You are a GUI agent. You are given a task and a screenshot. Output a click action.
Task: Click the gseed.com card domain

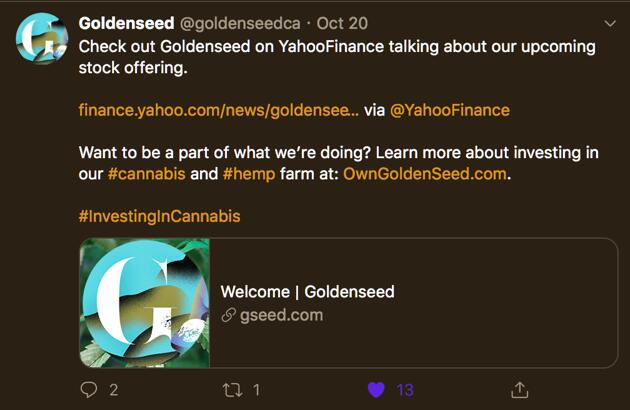281,315
